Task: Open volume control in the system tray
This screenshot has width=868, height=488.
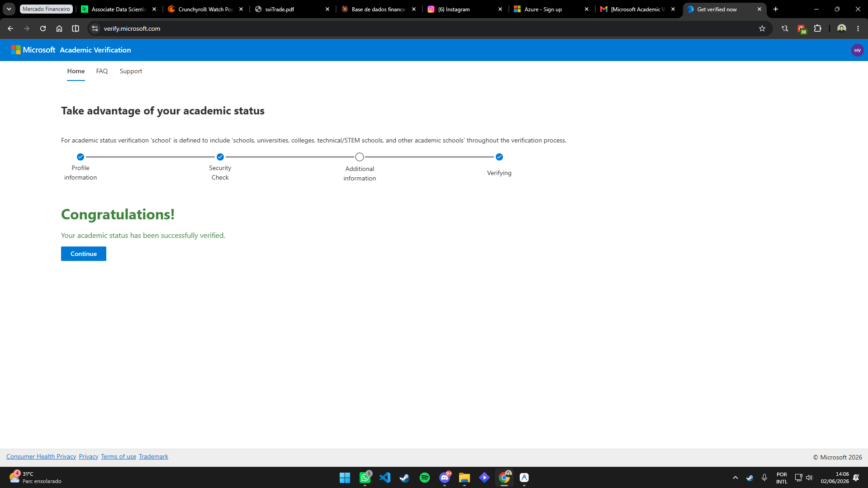Action: 809,478
